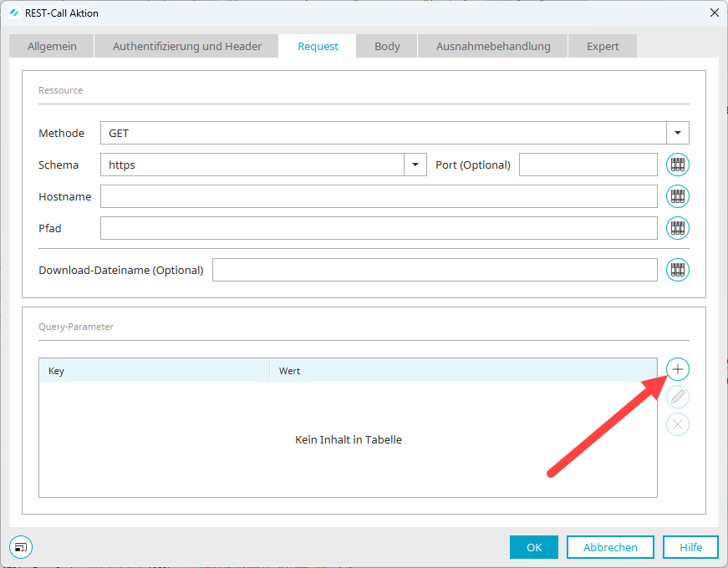This screenshot has width=728, height=568.
Task: Switch to the Body tab
Action: (387, 46)
